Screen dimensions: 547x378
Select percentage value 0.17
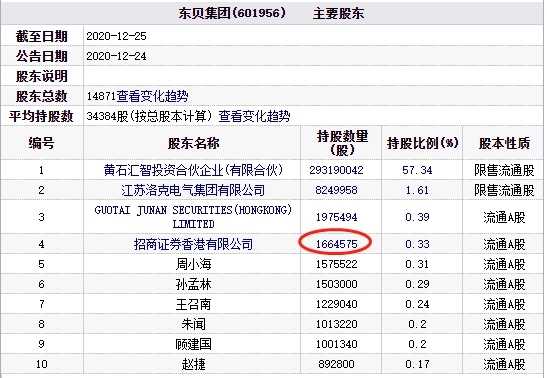pos(417,364)
